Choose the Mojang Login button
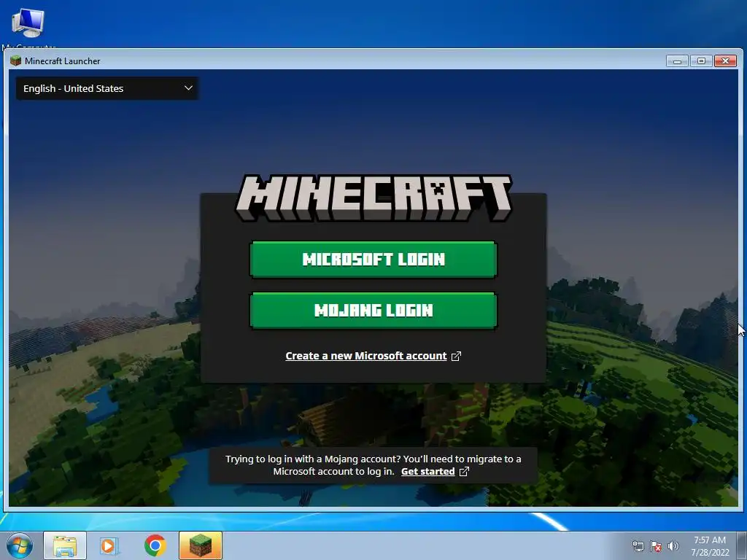This screenshot has width=747, height=560. tap(373, 311)
